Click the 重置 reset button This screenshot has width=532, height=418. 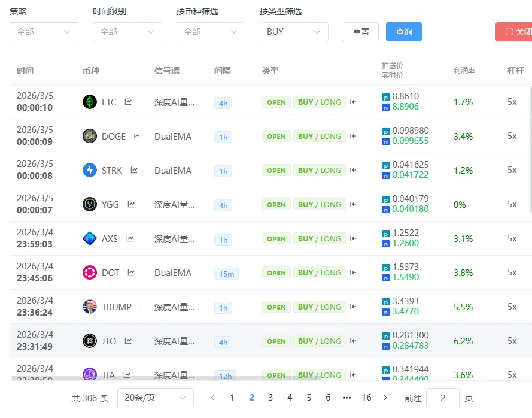coord(361,32)
